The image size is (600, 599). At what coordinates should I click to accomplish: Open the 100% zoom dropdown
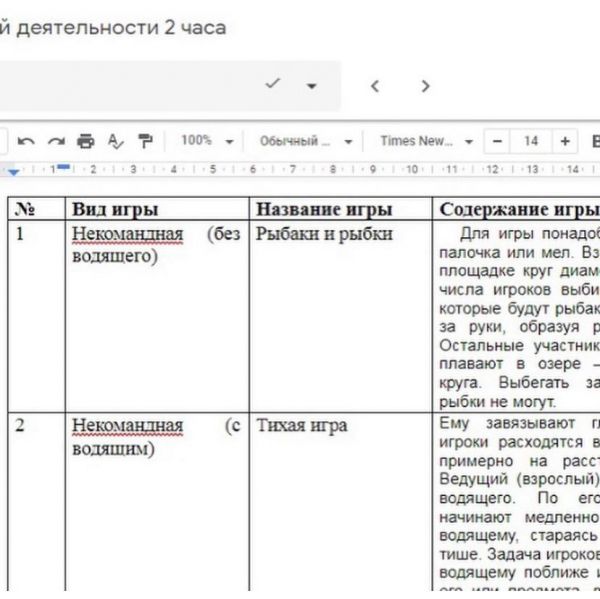(x=206, y=141)
